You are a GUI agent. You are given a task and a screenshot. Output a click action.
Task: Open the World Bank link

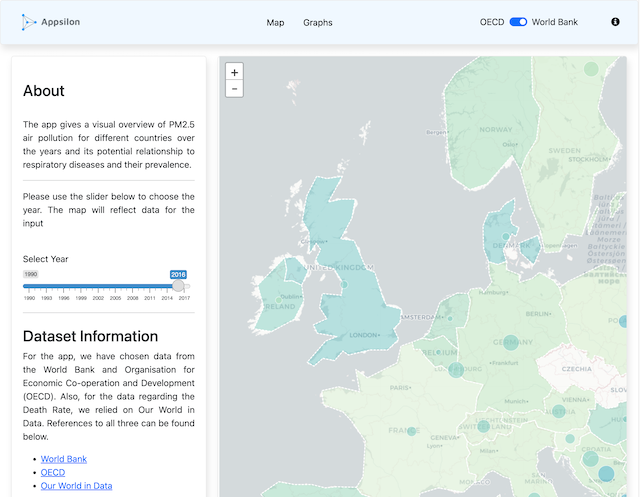point(64,459)
